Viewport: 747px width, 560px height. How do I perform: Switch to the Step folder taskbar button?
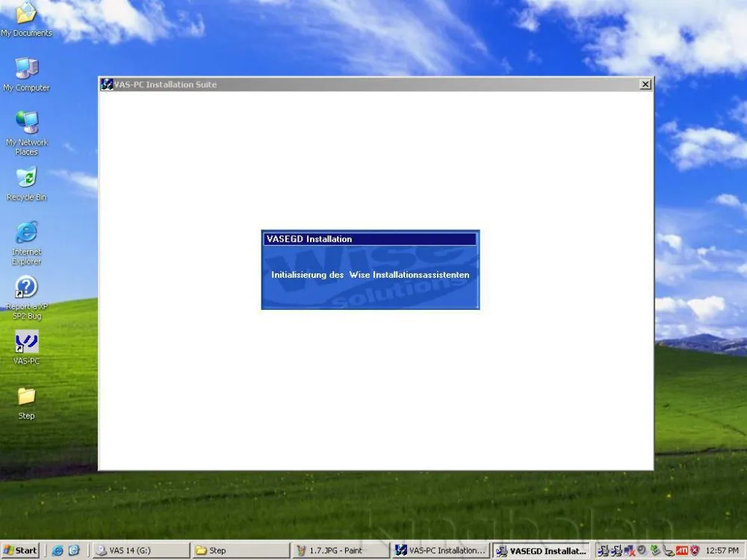pyautogui.click(x=241, y=550)
